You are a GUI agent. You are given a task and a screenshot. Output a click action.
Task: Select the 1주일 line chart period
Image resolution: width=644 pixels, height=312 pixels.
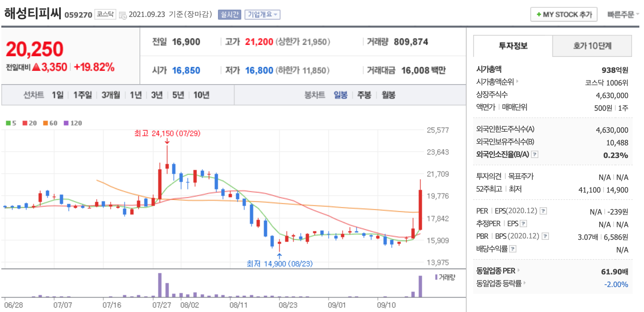pyautogui.click(x=82, y=95)
